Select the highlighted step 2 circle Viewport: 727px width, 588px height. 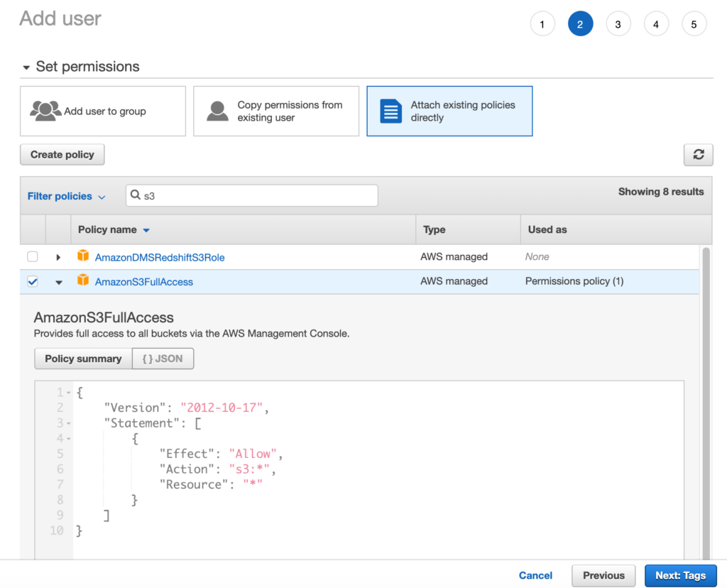580,24
